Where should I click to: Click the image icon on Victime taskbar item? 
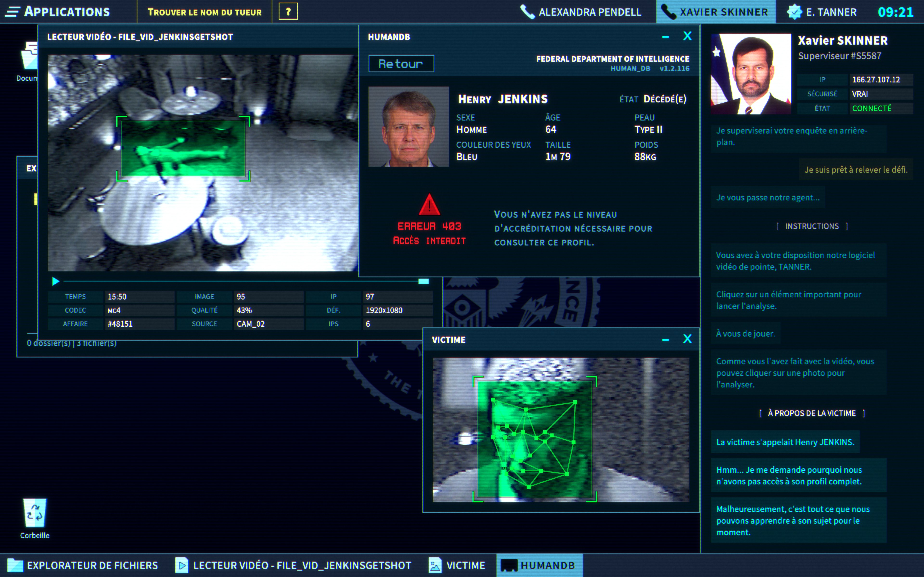tap(435, 565)
